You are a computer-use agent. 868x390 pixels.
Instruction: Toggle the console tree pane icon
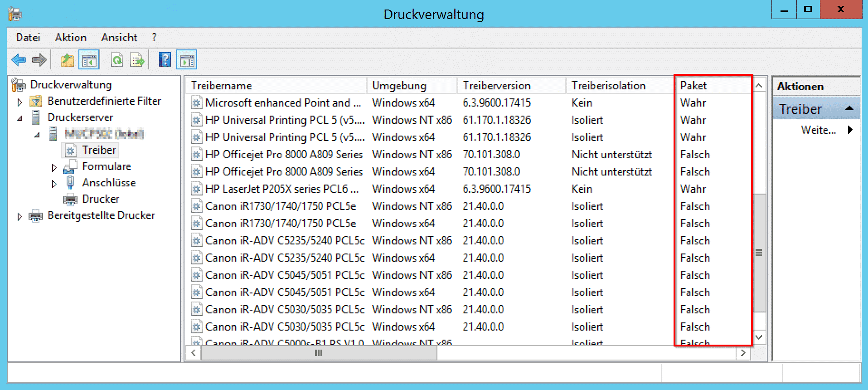(x=89, y=60)
